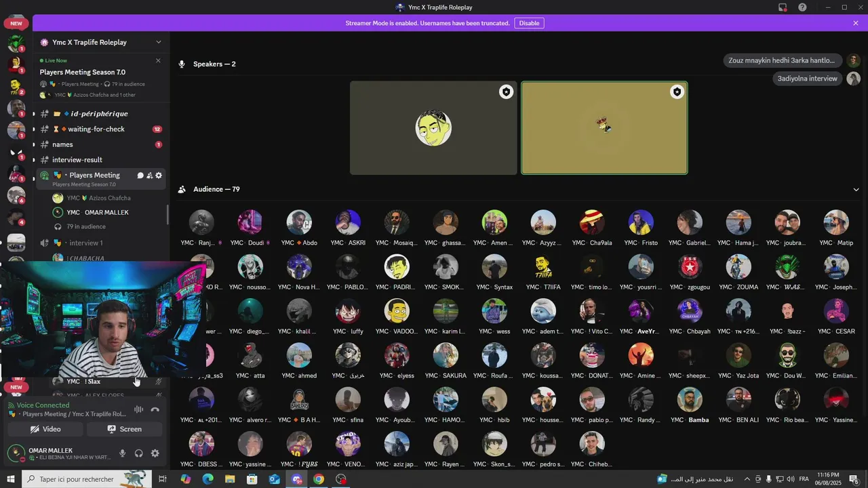Click moderator badge on first speaker tile

[506, 92]
